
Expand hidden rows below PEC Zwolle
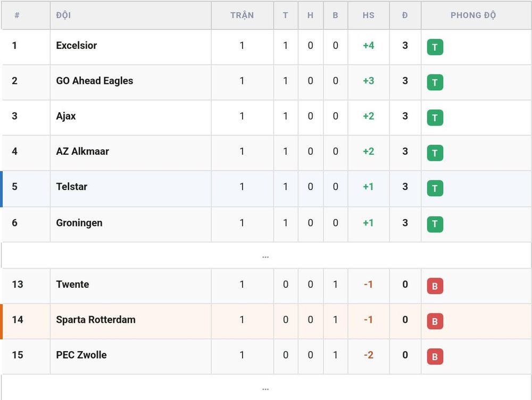(265, 388)
